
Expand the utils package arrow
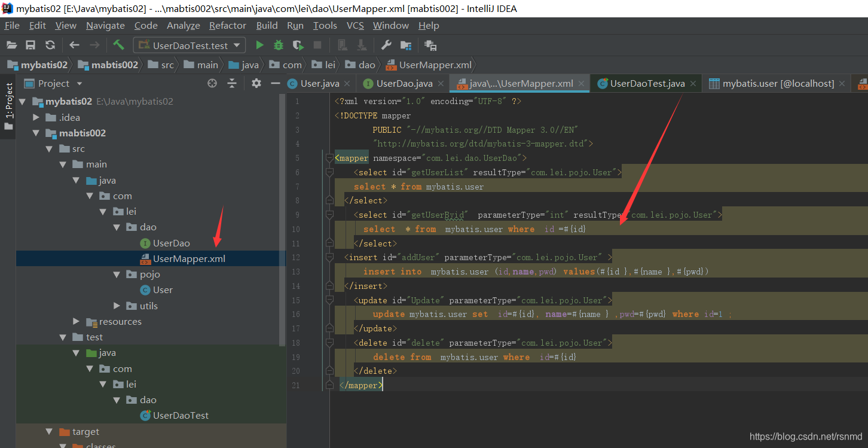pos(117,306)
